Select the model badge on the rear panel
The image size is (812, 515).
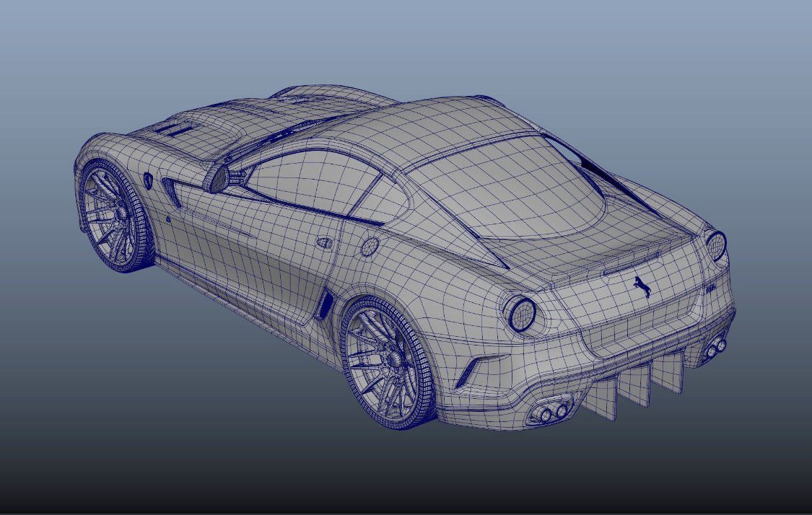[712, 287]
